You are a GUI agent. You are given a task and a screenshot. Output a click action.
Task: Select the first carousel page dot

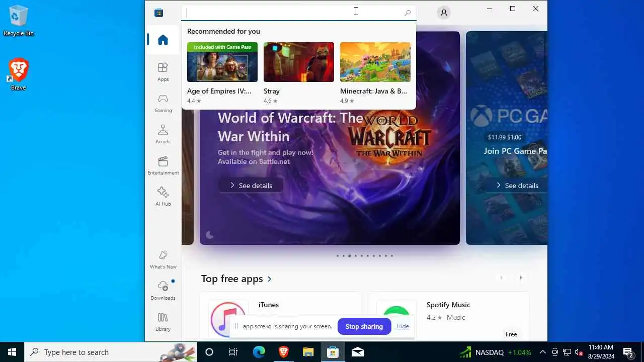pos(338,256)
